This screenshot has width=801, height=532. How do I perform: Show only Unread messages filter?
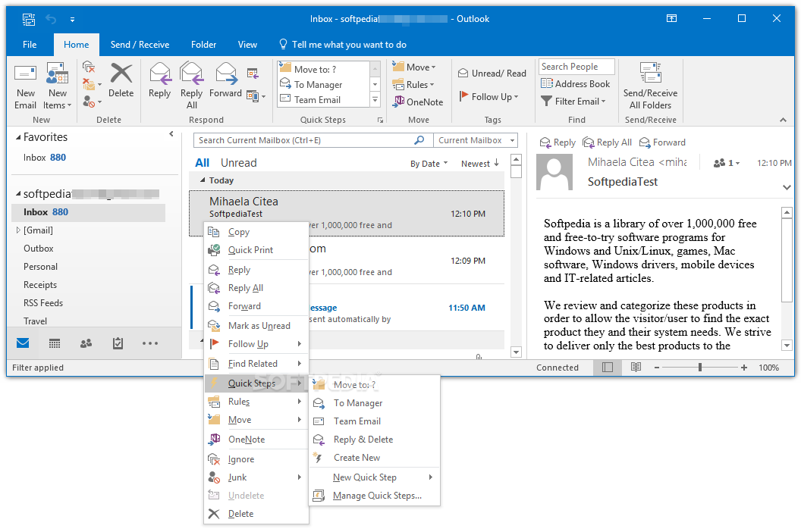coord(239,163)
